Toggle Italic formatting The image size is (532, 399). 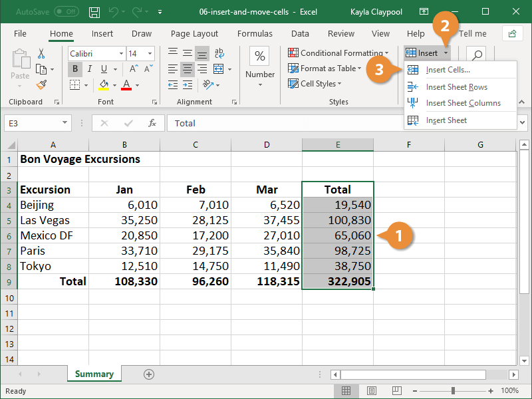90,69
